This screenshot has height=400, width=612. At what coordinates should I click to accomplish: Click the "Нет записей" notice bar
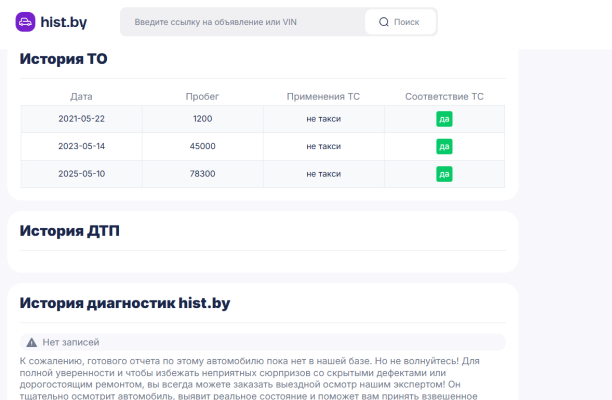point(262,342)
